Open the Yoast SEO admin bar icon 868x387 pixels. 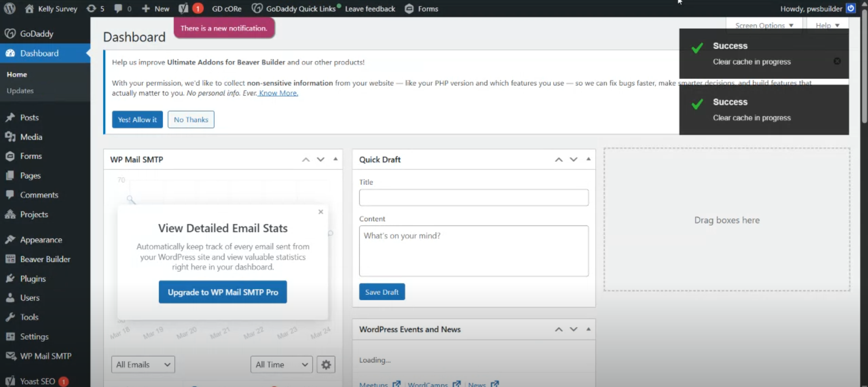[x=183, y=9]
